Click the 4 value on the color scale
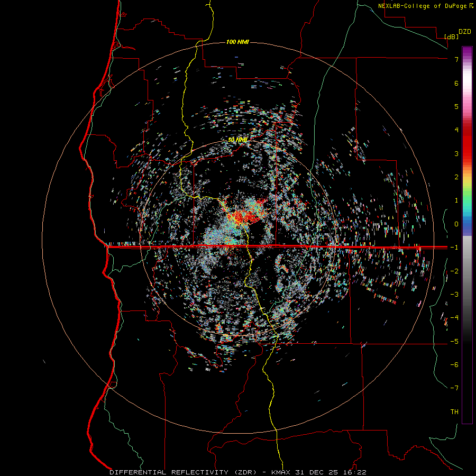This screenshot has height=476, width=476. click(x=456, y=130)
